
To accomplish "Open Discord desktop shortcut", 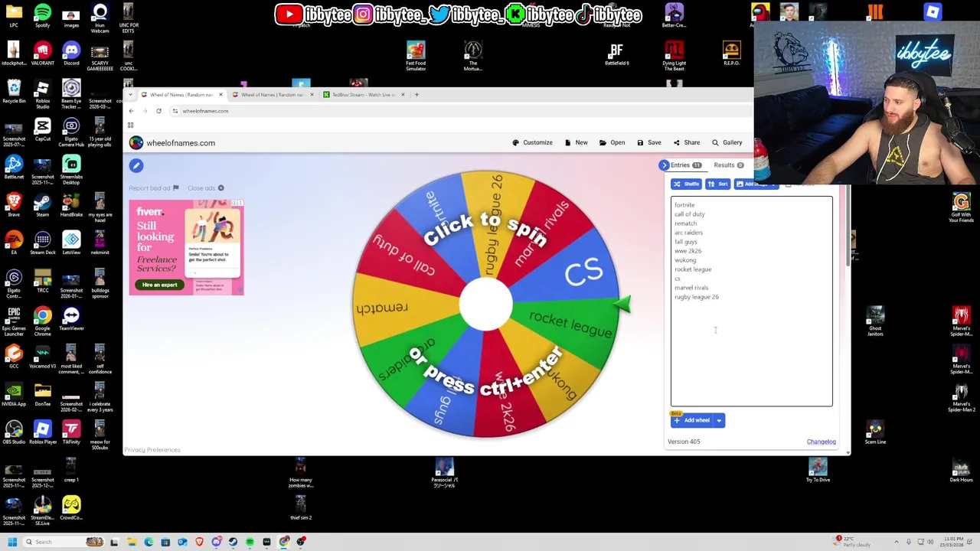I will (71, 54).
